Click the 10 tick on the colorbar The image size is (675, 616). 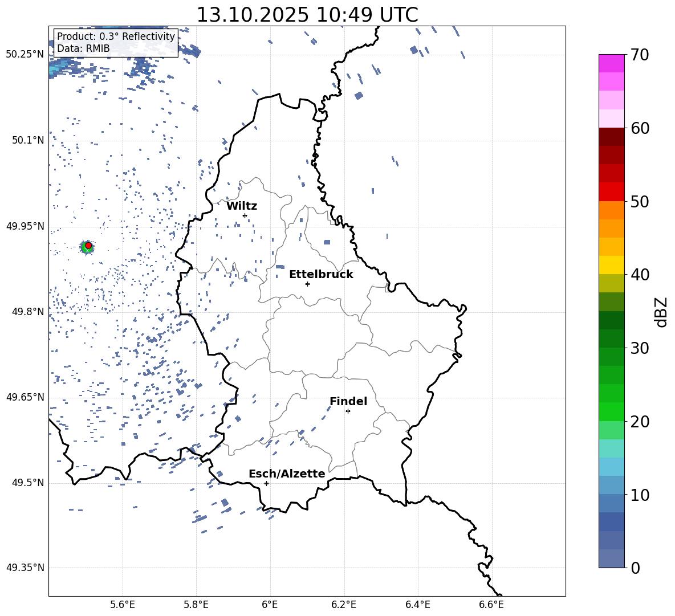(x=640, y=495)
